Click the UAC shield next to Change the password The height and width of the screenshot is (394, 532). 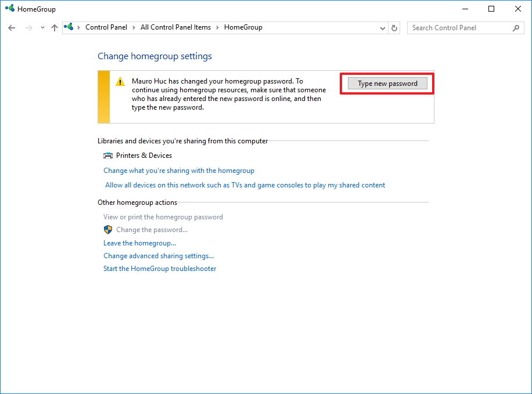click(x=108, y=229)
